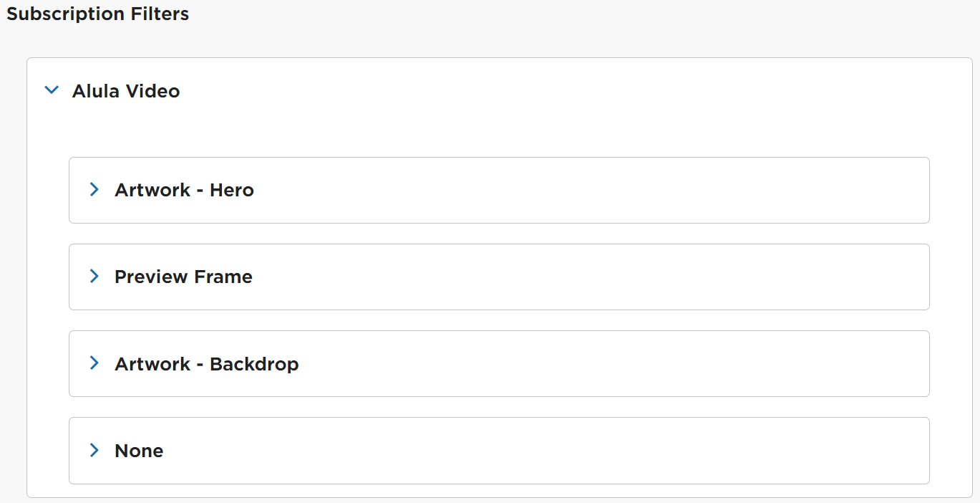Click the word Backdrop in third filter
Image resolution: width=980 pixels, height=503 pixels.
coord(254,364)
